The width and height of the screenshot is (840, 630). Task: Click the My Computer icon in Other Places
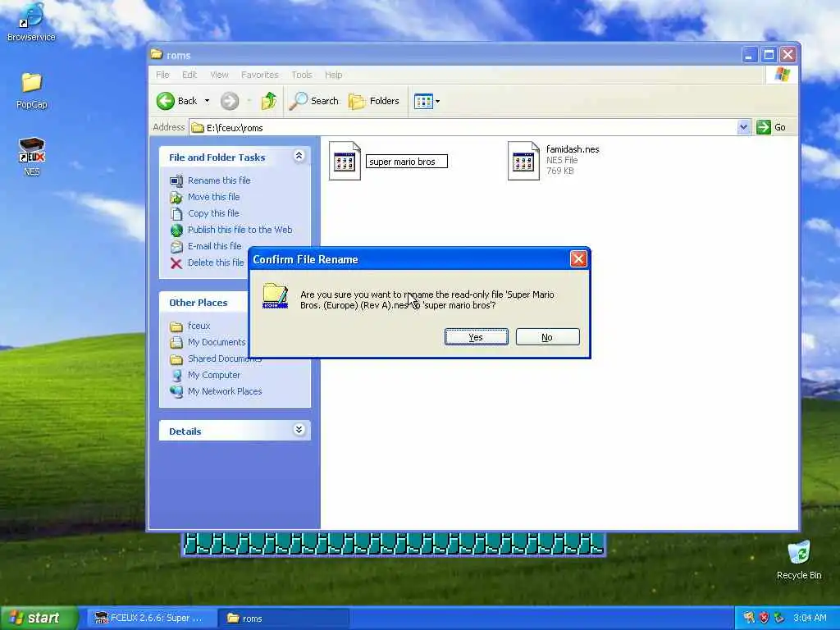coord(176,376)
